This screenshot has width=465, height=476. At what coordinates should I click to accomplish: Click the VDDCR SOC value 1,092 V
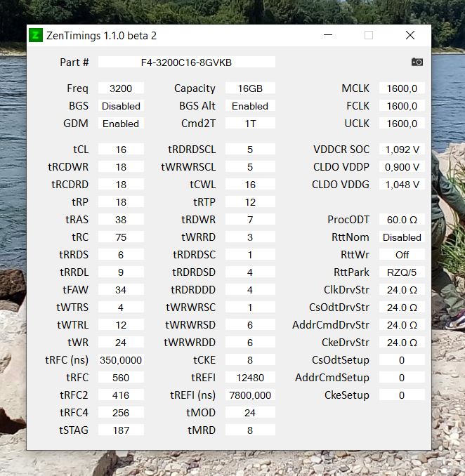click(402, 150)
